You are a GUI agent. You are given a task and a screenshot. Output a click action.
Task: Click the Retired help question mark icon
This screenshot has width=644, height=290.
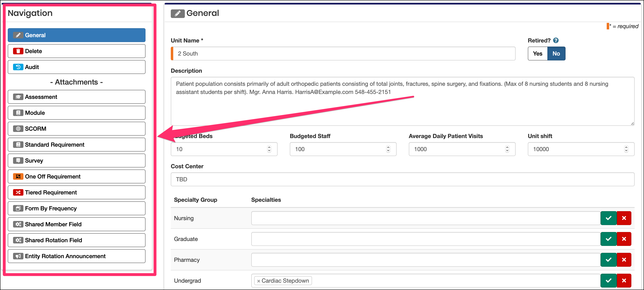point(556,40)
